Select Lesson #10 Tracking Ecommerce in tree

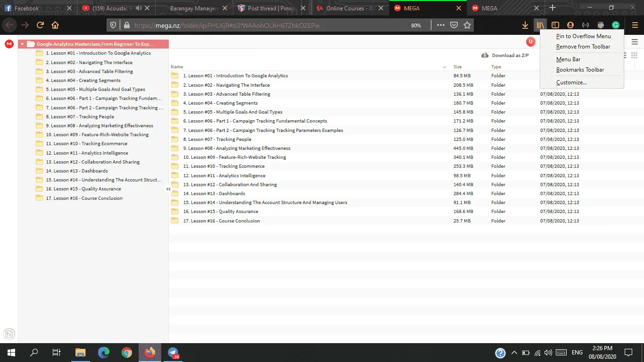86,144
